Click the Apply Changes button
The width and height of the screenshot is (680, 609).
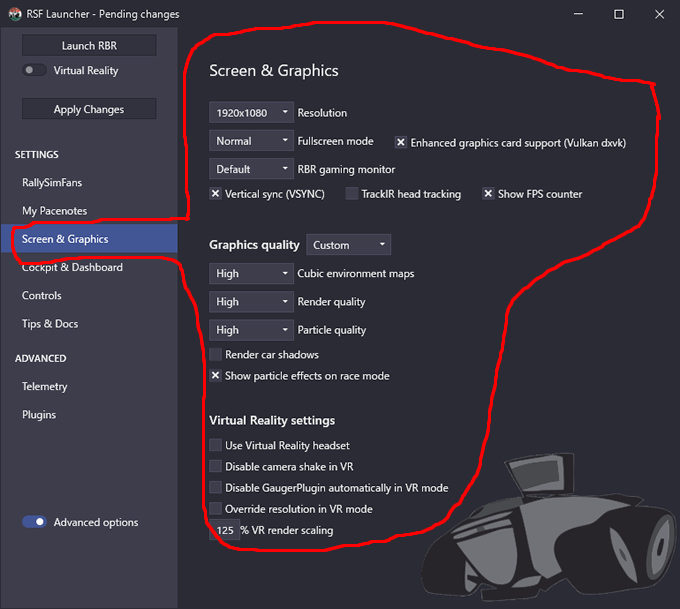click(x=89, y=109)
